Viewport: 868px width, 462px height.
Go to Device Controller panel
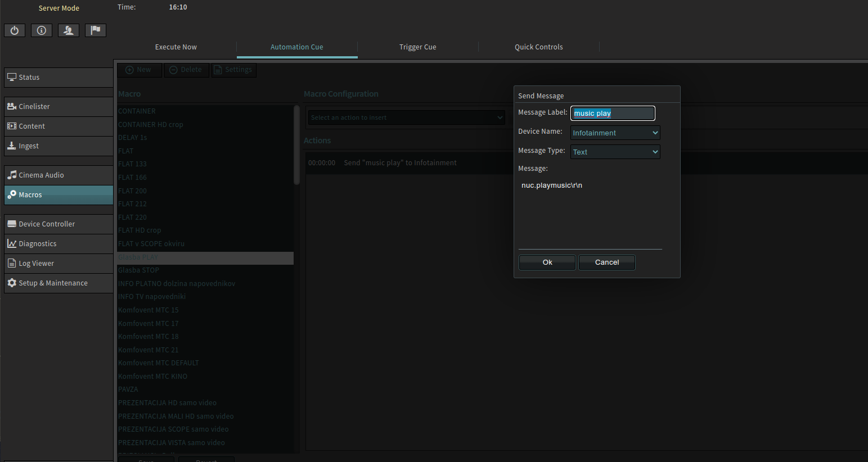pos(59,224)
